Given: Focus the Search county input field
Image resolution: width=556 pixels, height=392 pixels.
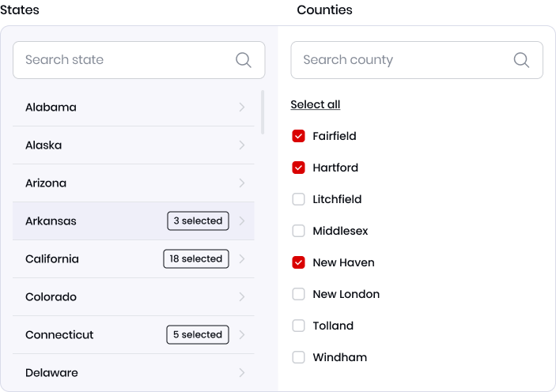Looking at the screenshot, I should coord(417,60).
